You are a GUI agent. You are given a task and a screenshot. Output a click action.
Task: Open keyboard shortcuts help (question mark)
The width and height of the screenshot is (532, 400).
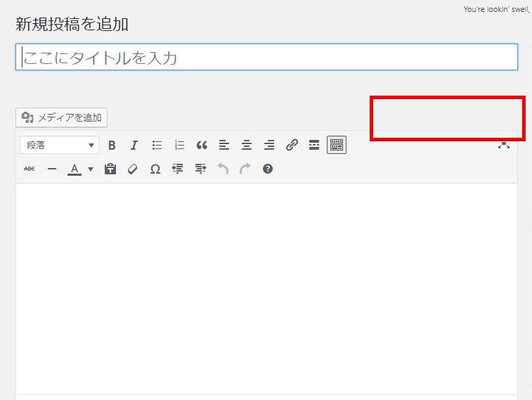(x=268, y=169)
